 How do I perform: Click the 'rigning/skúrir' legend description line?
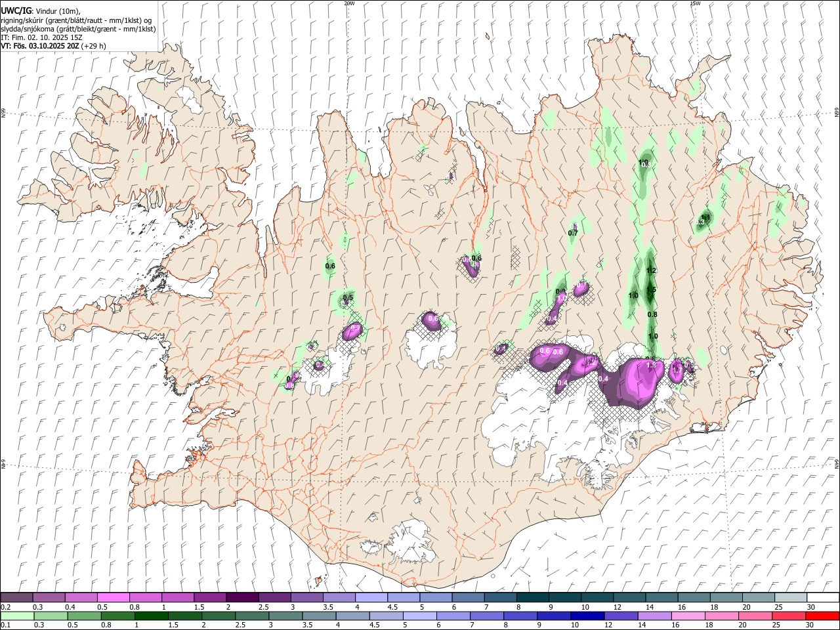(77, 20)
